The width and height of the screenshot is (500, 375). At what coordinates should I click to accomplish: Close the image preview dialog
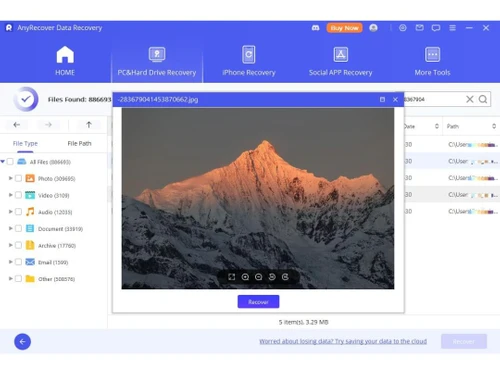click(395, 100)
